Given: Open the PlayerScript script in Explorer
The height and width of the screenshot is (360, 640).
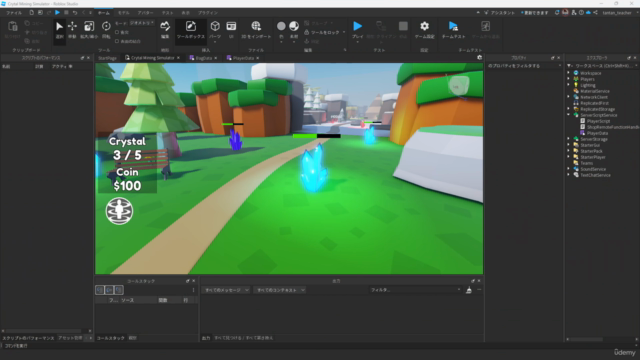Looking at the screenshot, I should 598,121.
